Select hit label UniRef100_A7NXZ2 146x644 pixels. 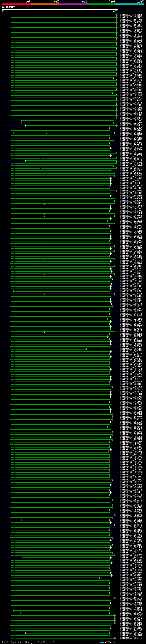pos(131,100)
